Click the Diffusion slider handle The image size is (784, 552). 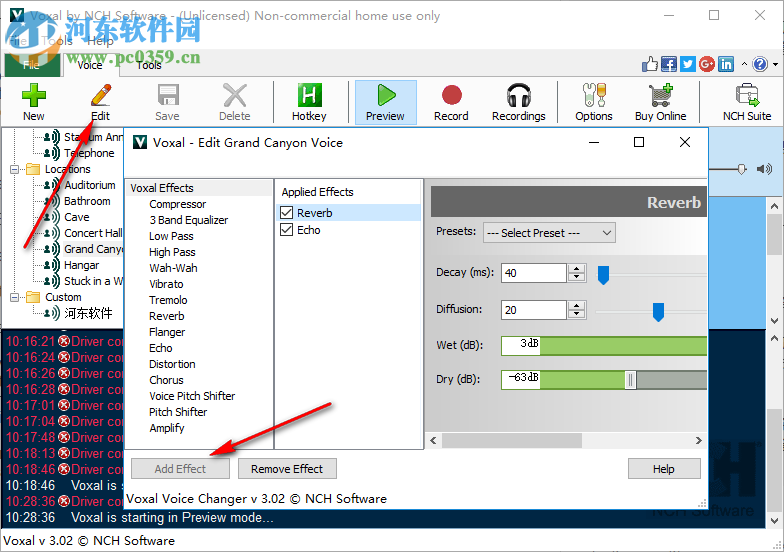(x=658, y=312)
